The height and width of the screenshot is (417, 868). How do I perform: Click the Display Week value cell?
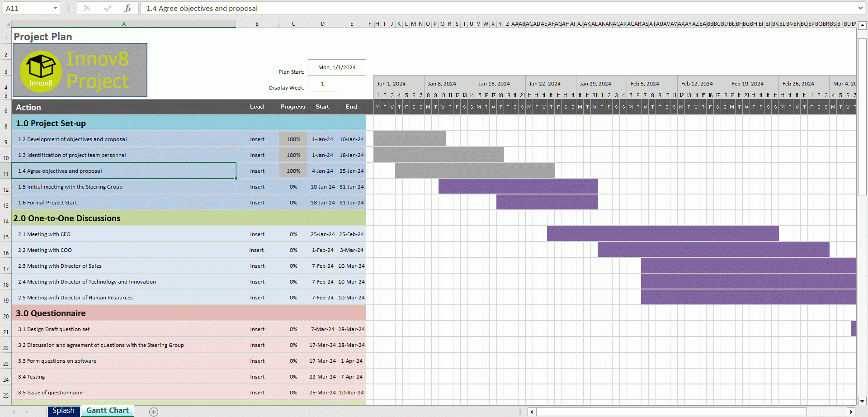[x=322, y=84]
